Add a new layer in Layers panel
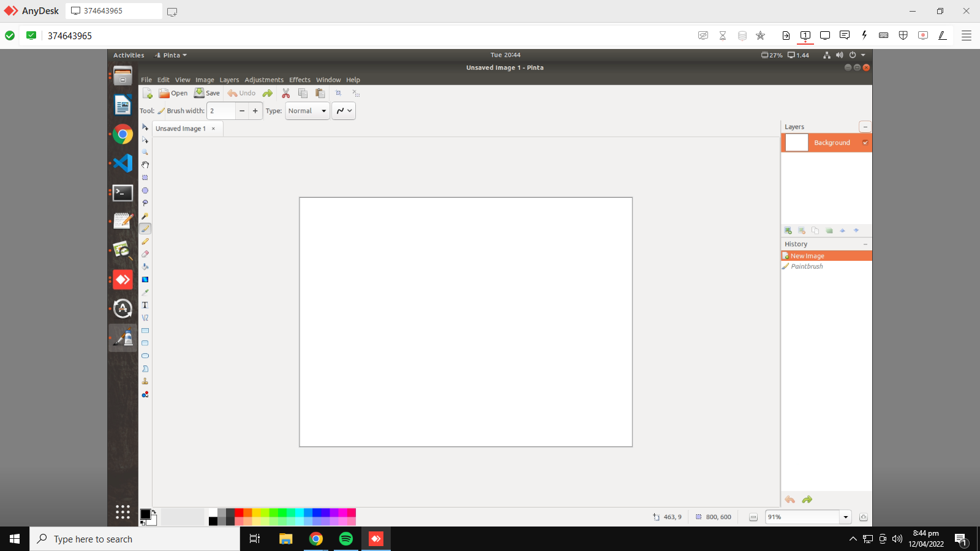Screen dimensions: 980x551 [x=788, y=230]
